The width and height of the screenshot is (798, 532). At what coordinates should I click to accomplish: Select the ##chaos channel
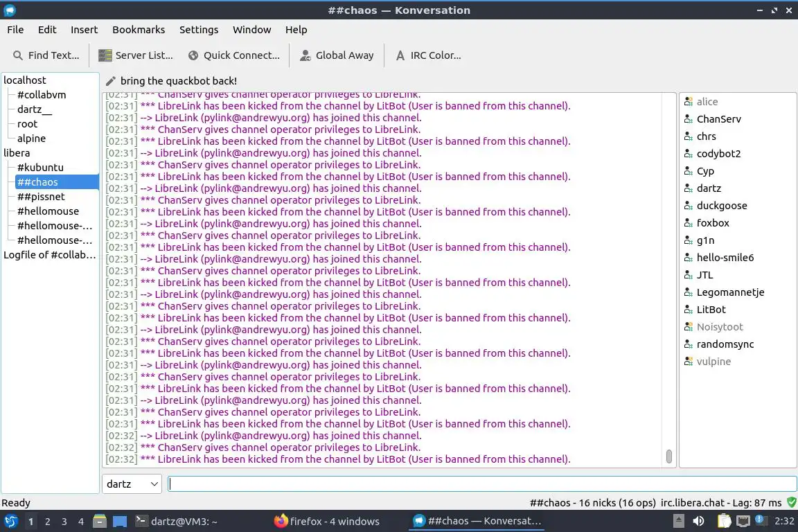coord(57,181)
